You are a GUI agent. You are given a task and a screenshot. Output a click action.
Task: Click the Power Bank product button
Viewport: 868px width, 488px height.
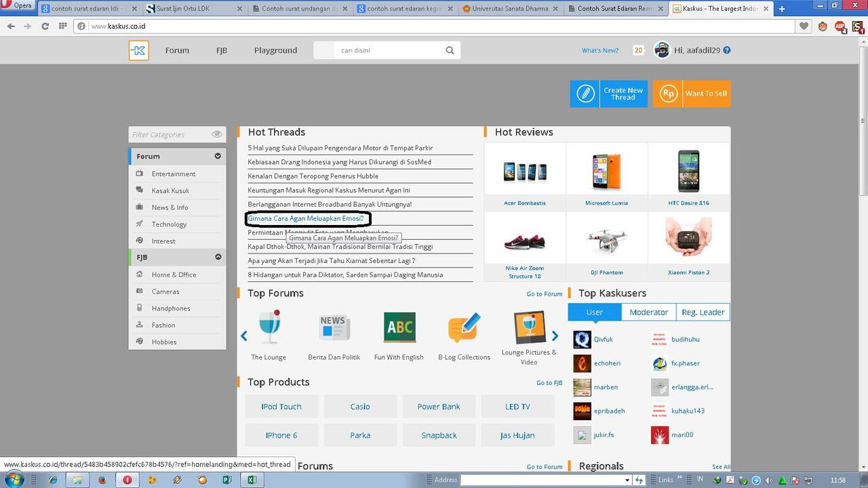click(x=439, y=407)
